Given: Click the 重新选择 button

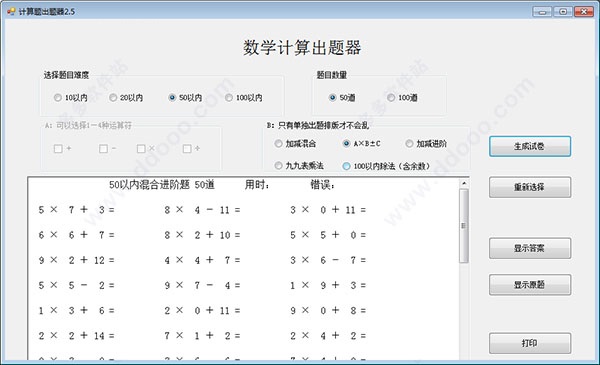Looking at the screenshot, I should (x=530, y=187).
